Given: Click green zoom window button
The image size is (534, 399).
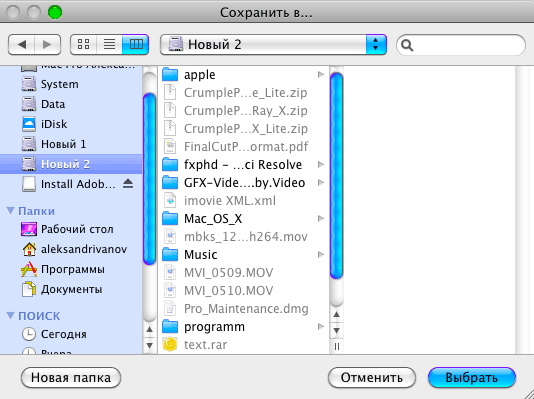Looking at the screenshot, I should (55, 13).
